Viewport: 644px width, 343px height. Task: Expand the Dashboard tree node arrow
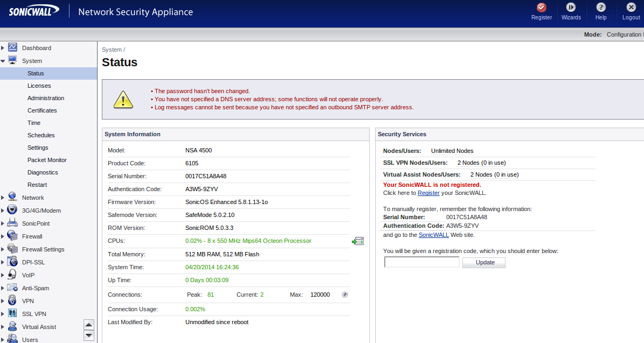[x=3, y=48]
